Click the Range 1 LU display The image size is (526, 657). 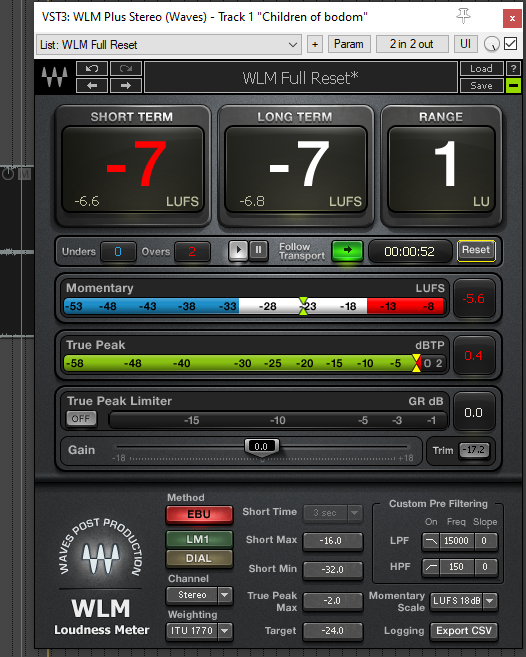click(x=441, y=170)
